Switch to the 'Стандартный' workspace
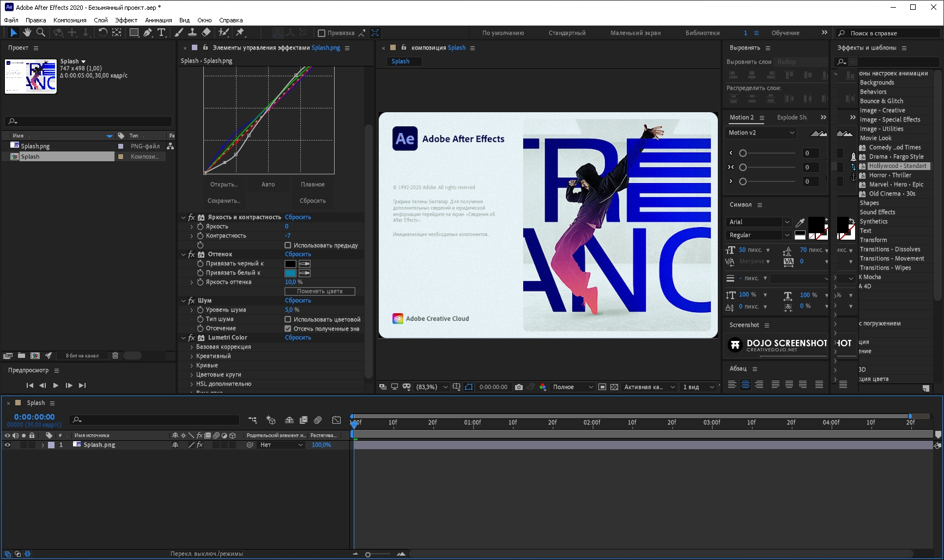Viewport: 944px width, 560px height. (x=567, y=33)
